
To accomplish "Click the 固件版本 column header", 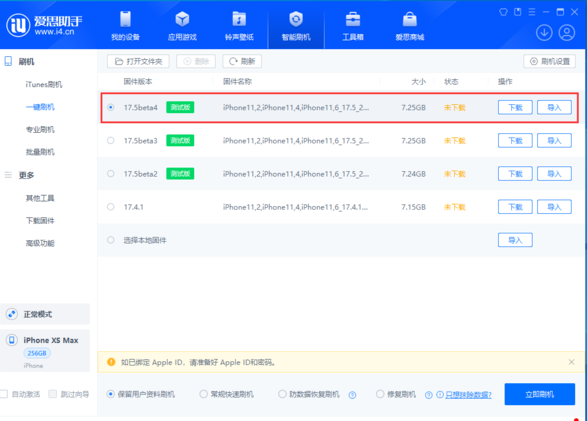I will pyautogui.click(x=138, y=82).
